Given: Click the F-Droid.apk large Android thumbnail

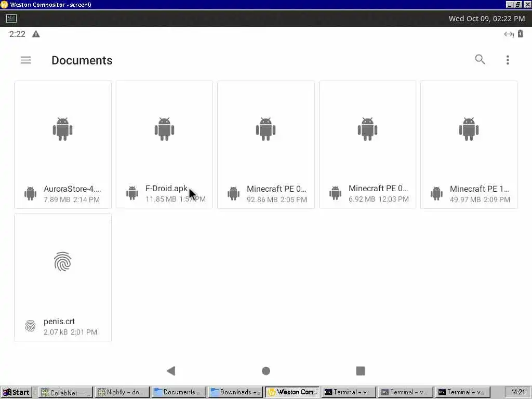Looking at the screenshot, I should (x=164, y=129).
